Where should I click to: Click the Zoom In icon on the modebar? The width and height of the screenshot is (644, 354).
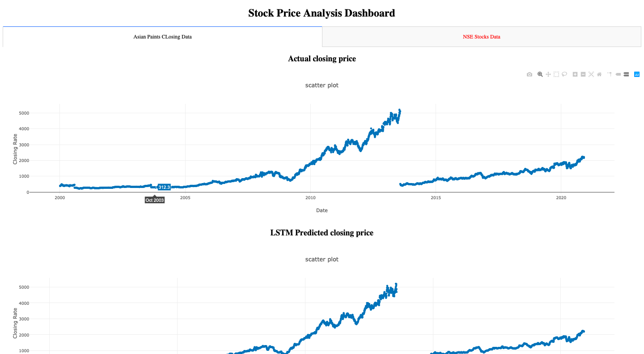pyautogui.click(x=575, y=74)
